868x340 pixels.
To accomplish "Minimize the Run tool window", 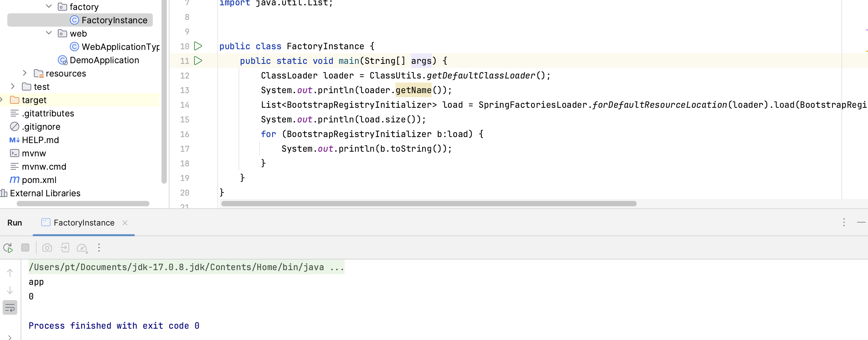I will click(861, 222).
